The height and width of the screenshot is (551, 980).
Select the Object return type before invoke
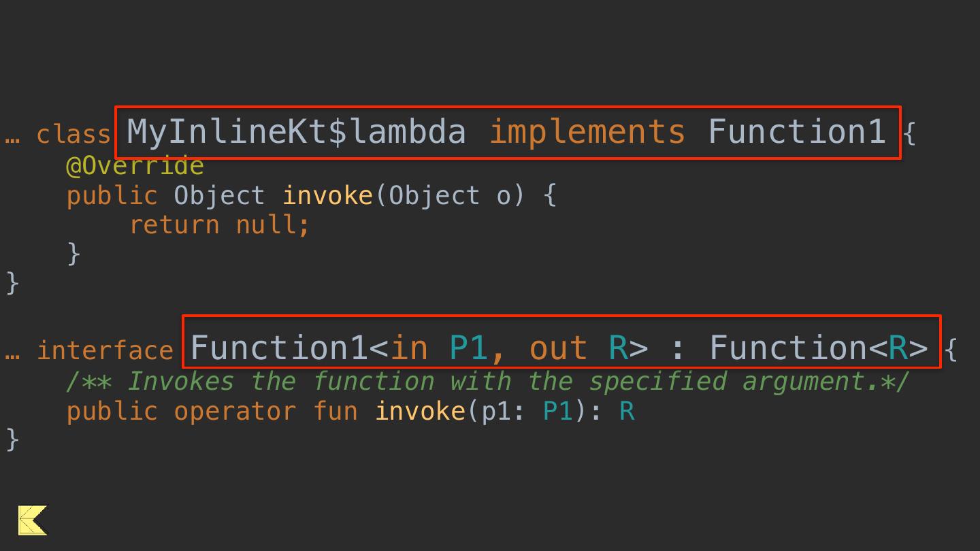(x=219, y=196)
